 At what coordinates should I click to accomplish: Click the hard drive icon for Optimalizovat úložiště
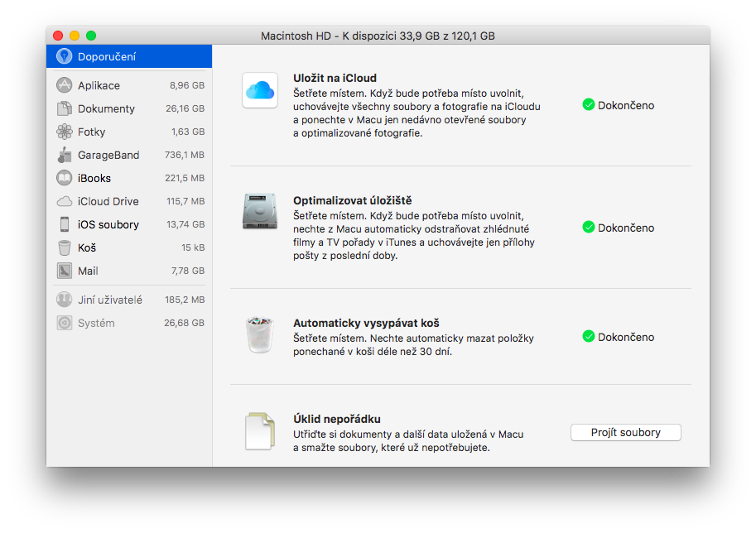coord(259,212)
